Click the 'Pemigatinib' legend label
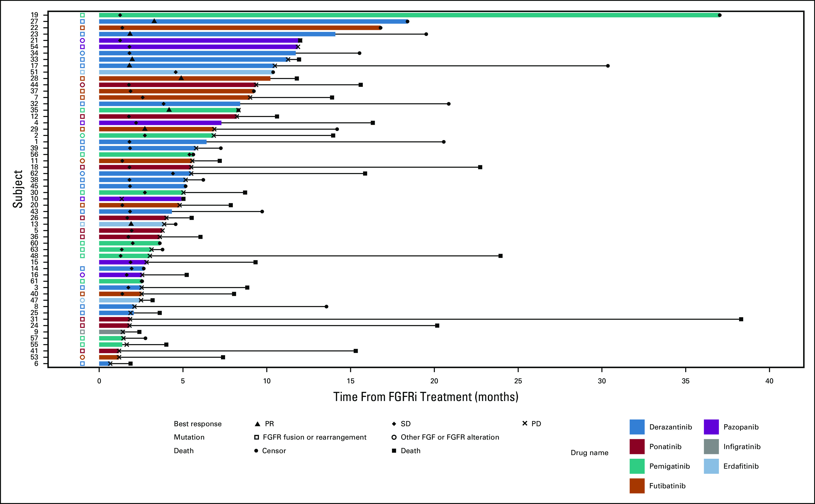815x504 pixels. click(x=670, y=466)
